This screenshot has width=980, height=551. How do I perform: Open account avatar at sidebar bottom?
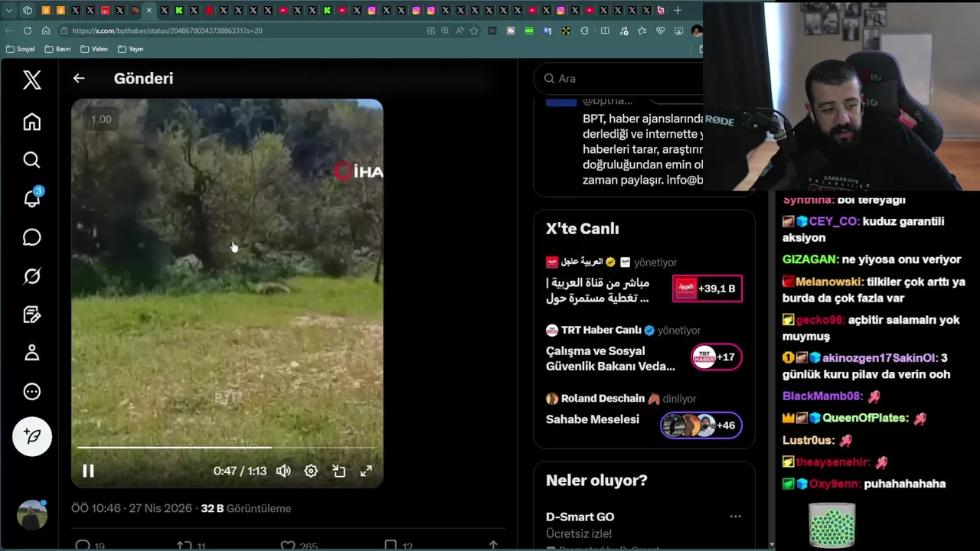[x=32, y=515]
